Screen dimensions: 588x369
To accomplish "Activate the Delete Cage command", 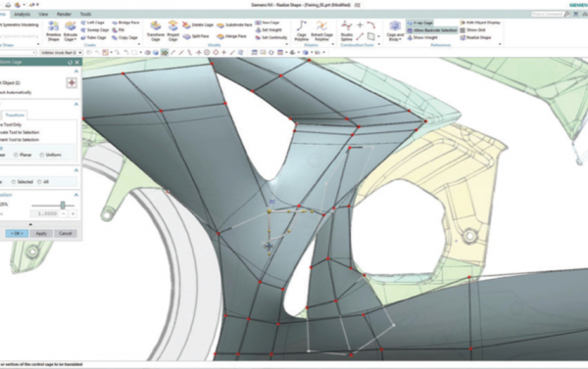I will pos(198,25).
